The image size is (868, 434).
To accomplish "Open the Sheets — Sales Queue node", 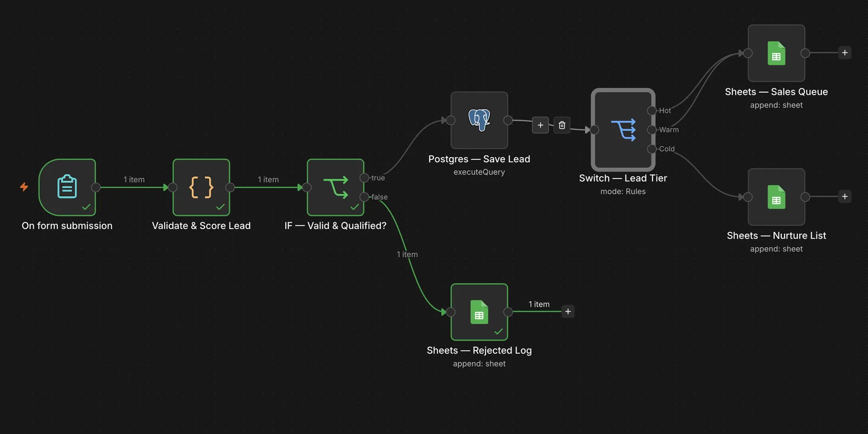I will [x=776, y=53].
